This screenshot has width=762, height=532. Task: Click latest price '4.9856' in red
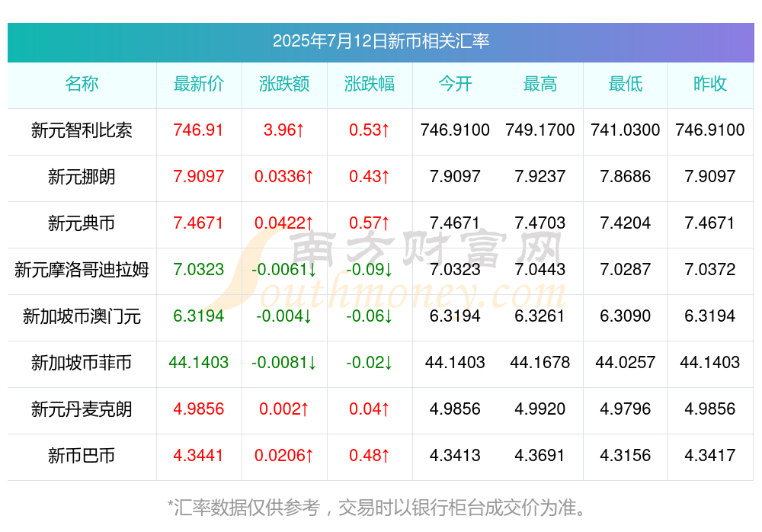(199, 409)
